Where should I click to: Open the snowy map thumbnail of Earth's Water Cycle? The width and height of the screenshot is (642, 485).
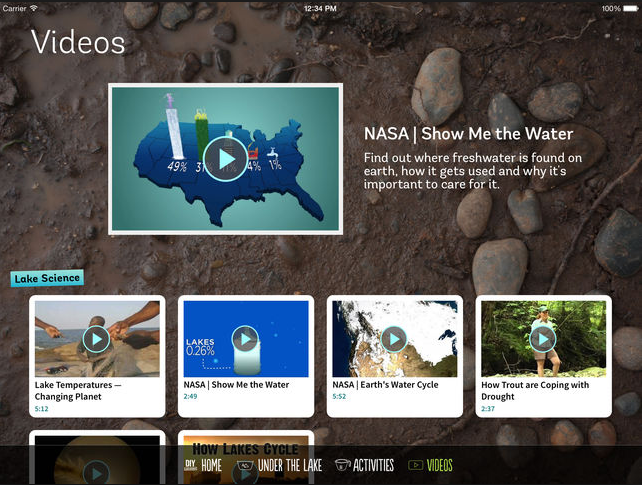pyautogui.click(x=395, y=339)
